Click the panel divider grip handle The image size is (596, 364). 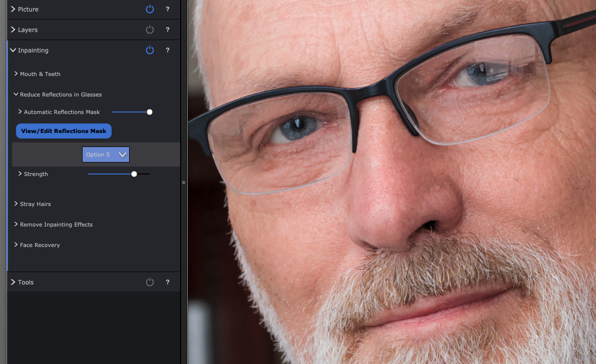point(184,182)
